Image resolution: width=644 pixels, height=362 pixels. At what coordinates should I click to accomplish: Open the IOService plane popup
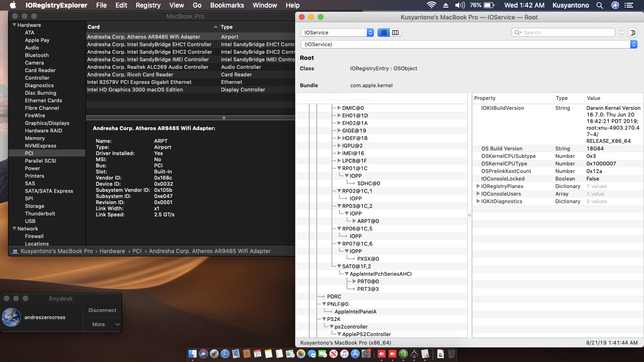point(338,33)
